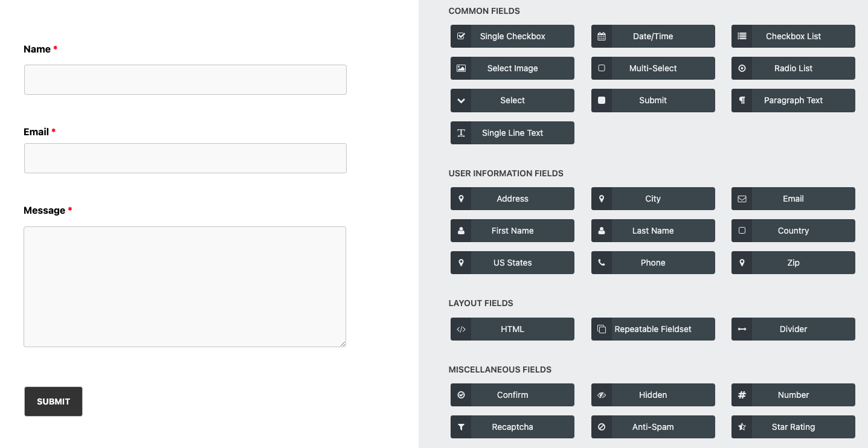Add the Divider layout field

(793, 329)
